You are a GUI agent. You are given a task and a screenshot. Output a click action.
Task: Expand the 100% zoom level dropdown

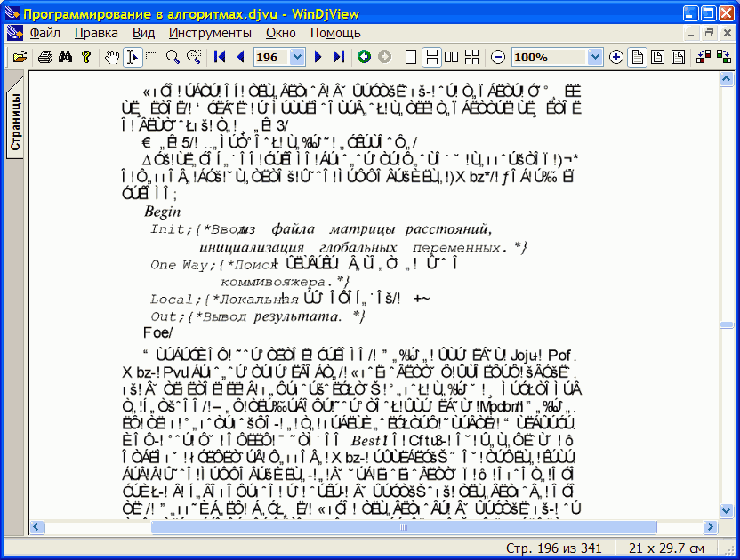595,57
